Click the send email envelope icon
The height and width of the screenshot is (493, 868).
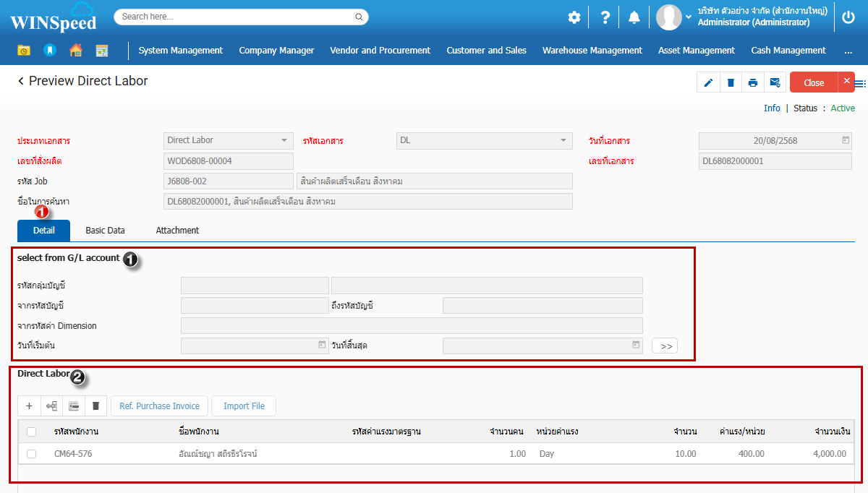[775, 82]
